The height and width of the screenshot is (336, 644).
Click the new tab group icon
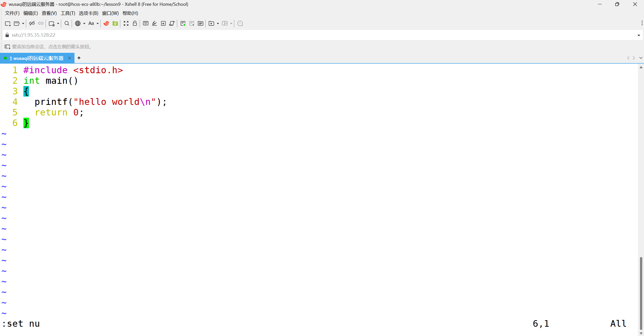coord(211,23)
